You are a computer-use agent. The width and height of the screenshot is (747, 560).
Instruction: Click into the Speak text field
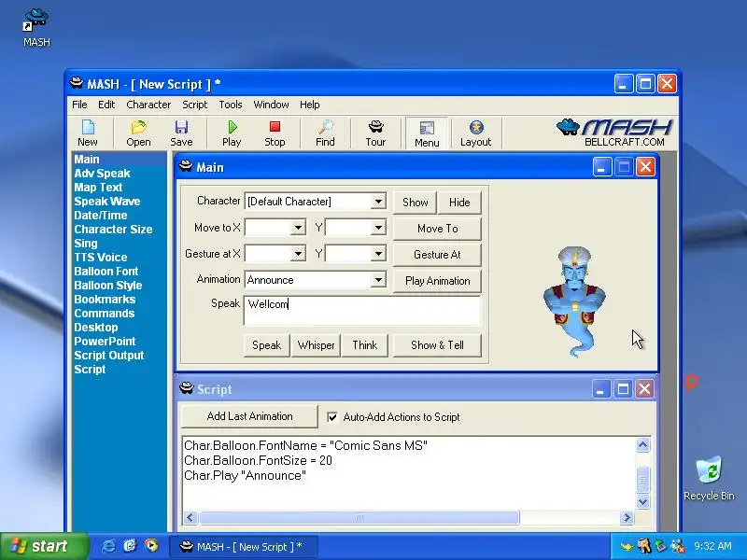point(361,311)
